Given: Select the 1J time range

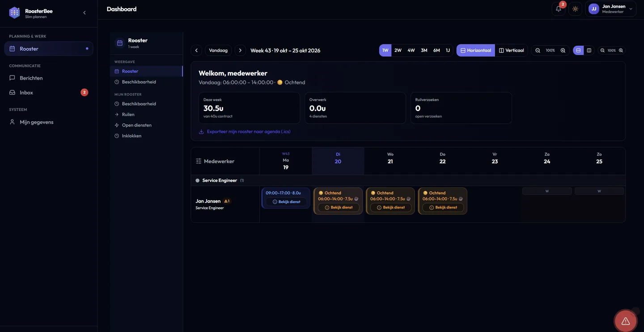Looking at the screenshot, I should point(448,51).
